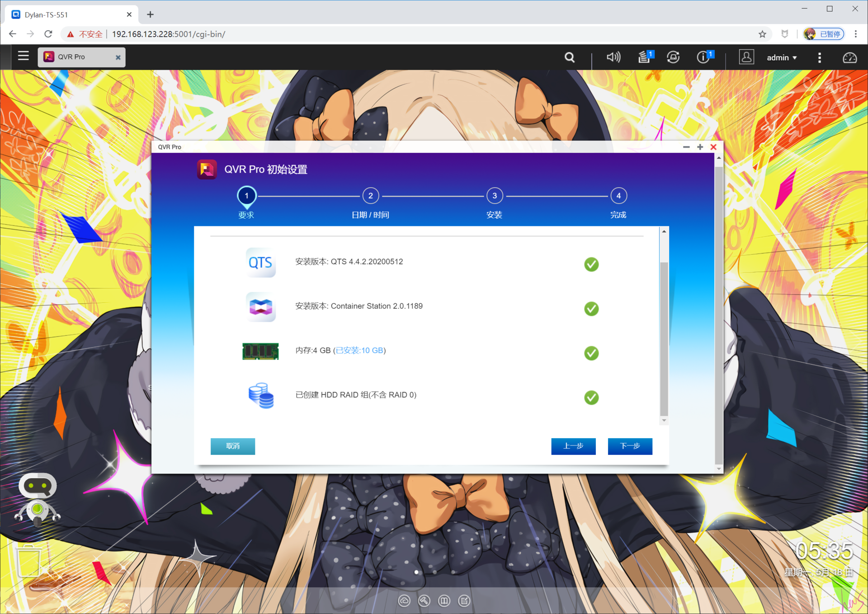
Task: Open event notifications info icon
Action: pos(703,57)
